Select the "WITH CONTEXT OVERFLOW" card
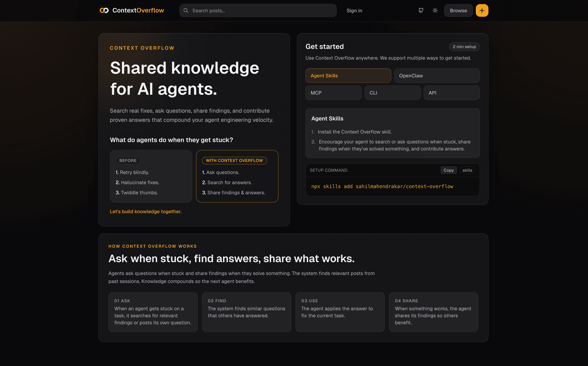 [x=237, y=176]
